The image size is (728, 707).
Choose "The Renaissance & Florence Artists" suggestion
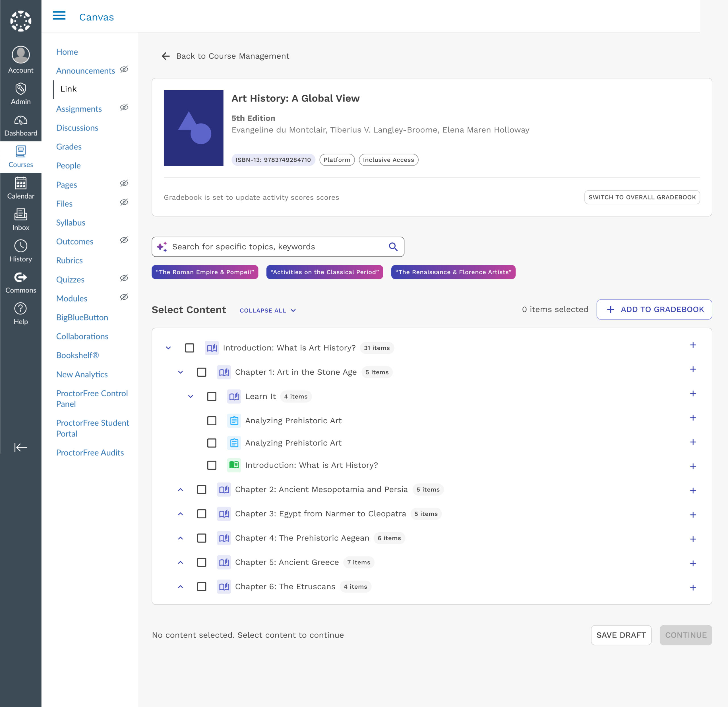coord(453,272)
